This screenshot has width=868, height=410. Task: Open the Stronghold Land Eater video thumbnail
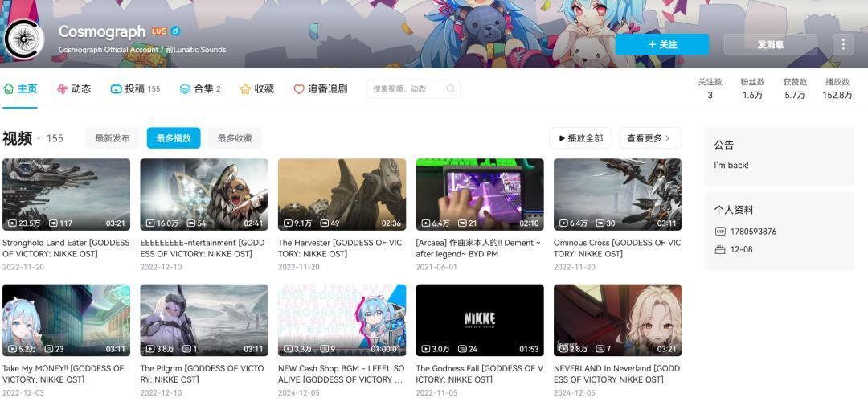[x=66, y=195]
